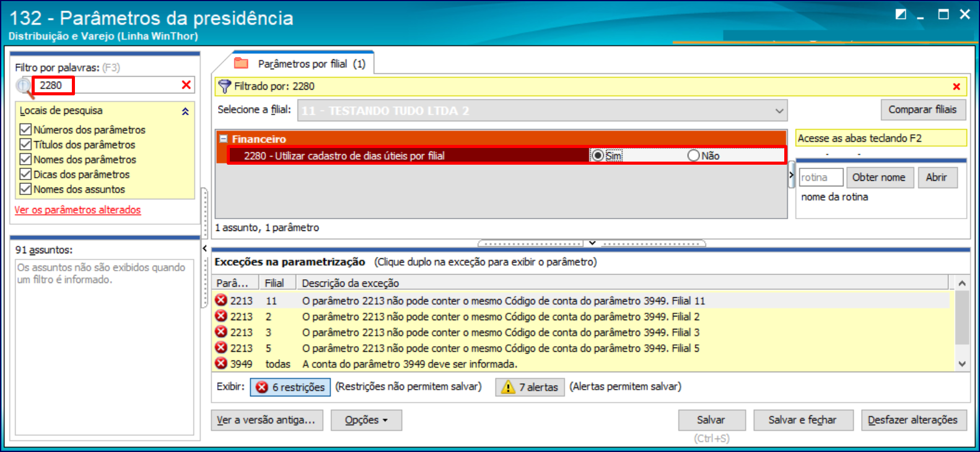Click the error icon on parameter 3949 row

coord(221,363)
